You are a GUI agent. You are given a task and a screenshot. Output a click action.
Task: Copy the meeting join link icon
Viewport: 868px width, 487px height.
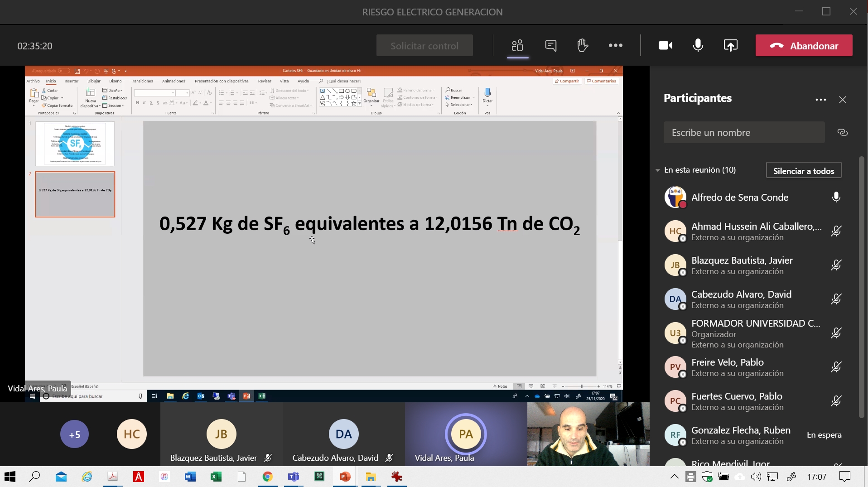click(x=842, y=132)
